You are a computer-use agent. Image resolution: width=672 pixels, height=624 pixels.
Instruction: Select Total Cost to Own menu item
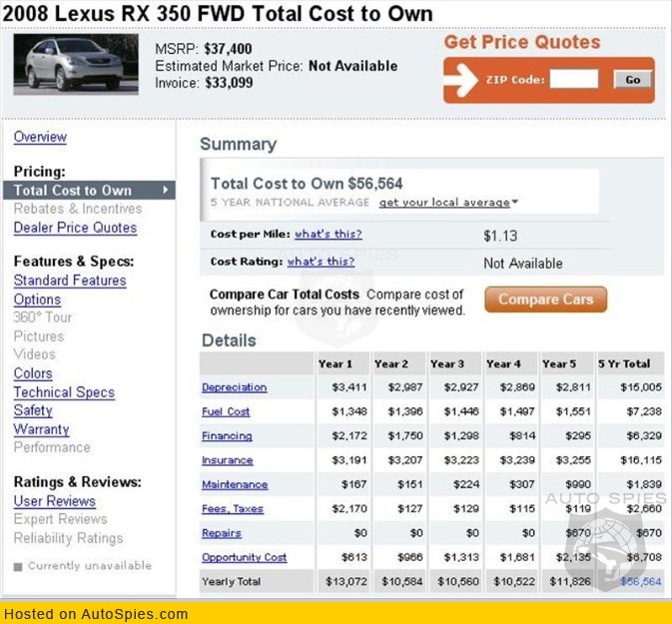click(x=89, y=190)
